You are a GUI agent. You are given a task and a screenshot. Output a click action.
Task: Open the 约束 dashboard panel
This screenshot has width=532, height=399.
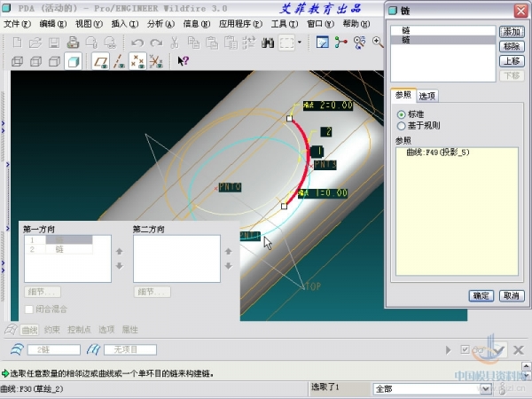point(52,330)
